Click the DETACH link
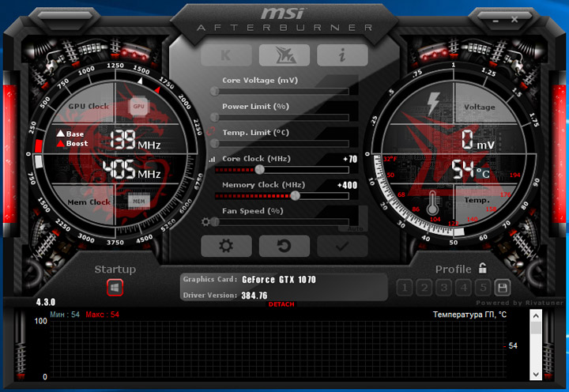This screenshot has height=392, width=569. click(281, 304)
